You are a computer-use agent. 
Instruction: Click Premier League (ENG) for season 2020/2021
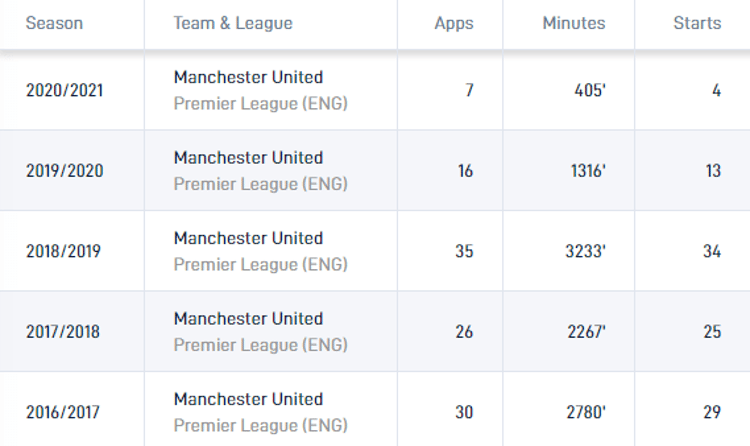pyautogui.click(x=260, y=103)
